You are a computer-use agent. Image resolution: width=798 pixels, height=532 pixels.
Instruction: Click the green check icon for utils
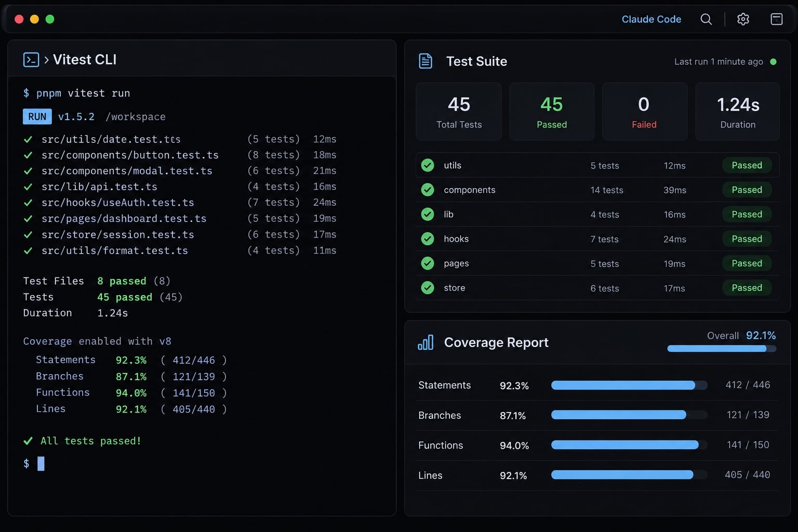coord(428,165)
